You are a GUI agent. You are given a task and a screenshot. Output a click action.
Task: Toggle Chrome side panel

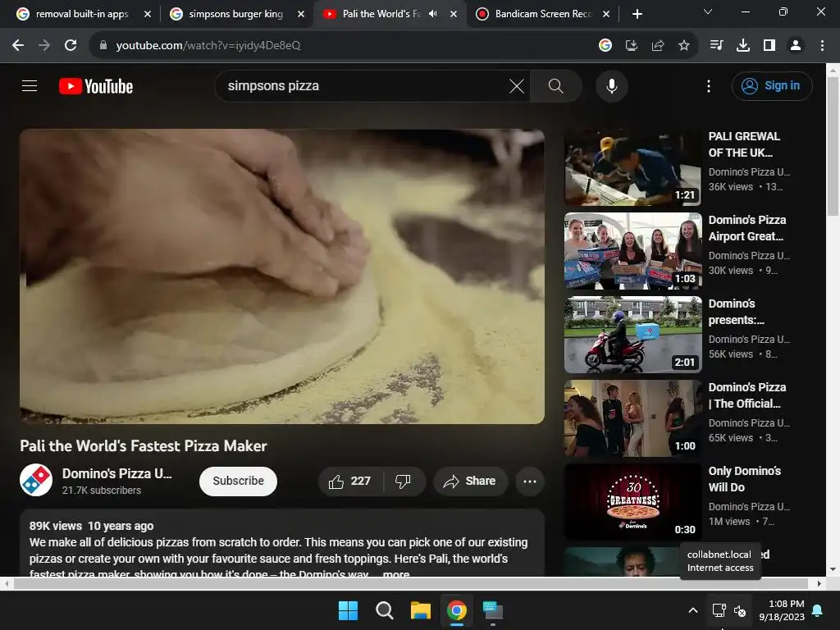tap(769, 46)
